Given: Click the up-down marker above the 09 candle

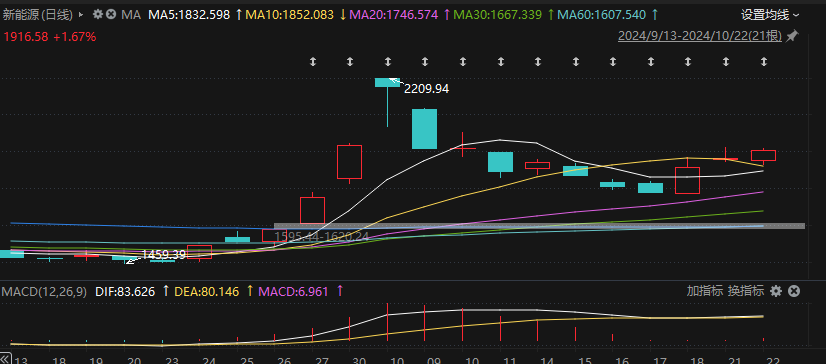Looking at the screenshot, I should tap(425, 62).
